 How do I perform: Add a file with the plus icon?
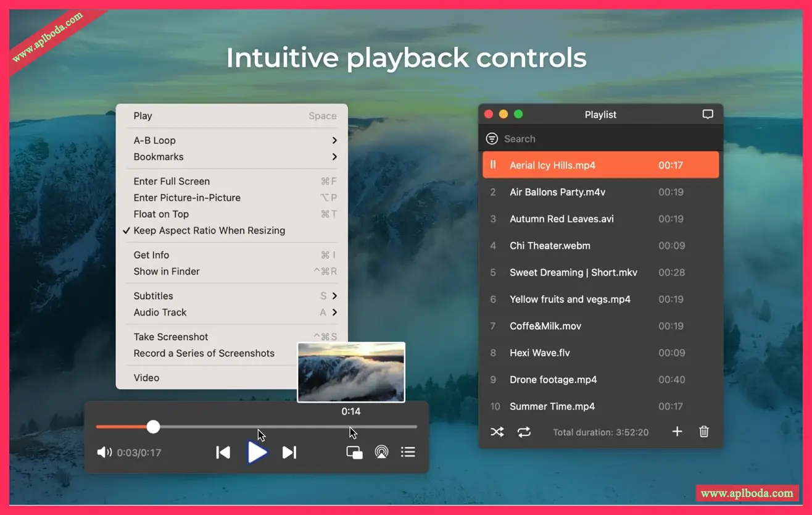coord(677,432)
